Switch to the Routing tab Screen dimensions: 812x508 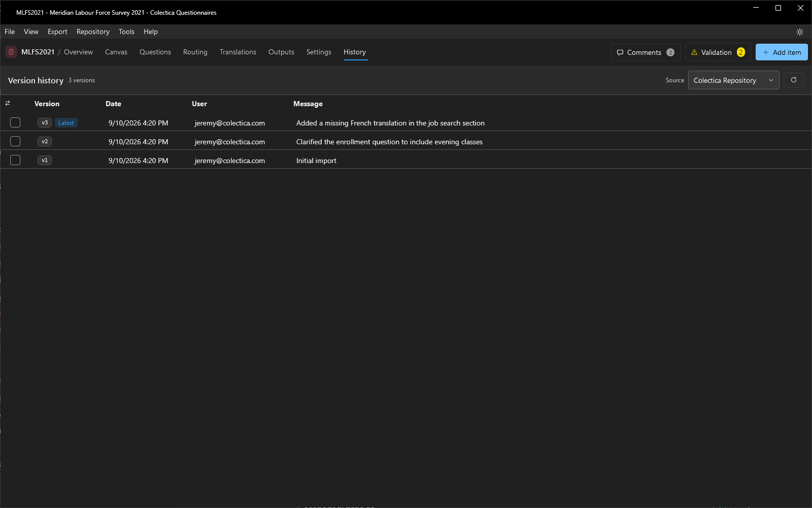coord(195,52)
